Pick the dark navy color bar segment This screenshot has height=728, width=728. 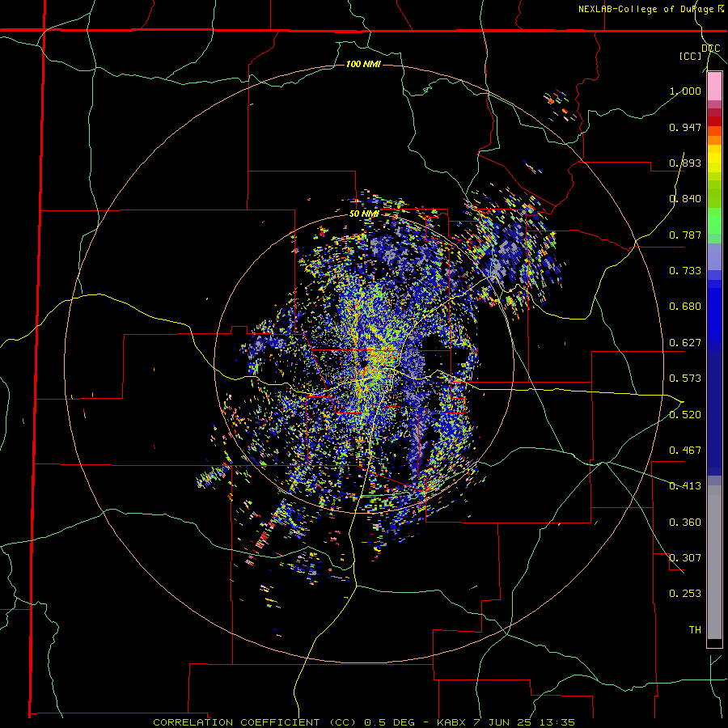(714, 413)
